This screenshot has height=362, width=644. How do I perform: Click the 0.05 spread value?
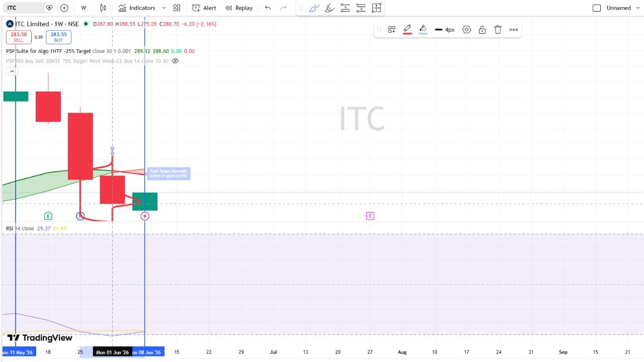tap(38, 37)
